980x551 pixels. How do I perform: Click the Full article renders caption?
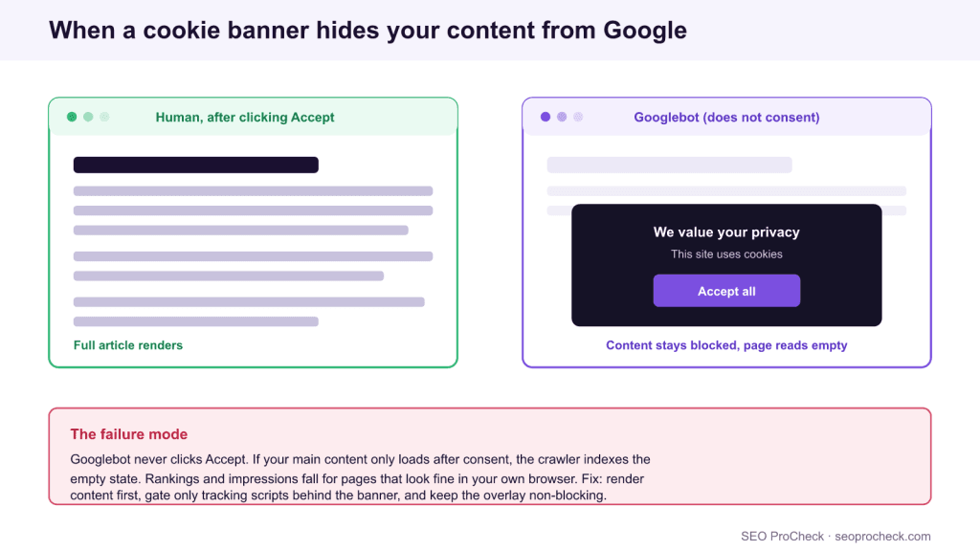point(128,345)
